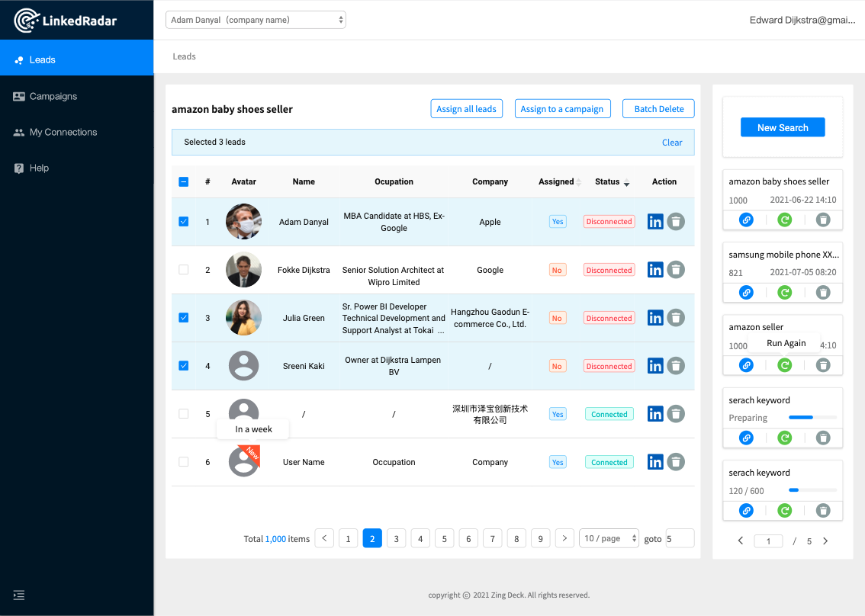This screenshot has width=865, height=616.
Task: Rerun the samsung mobile phone search
Action: 784,292
